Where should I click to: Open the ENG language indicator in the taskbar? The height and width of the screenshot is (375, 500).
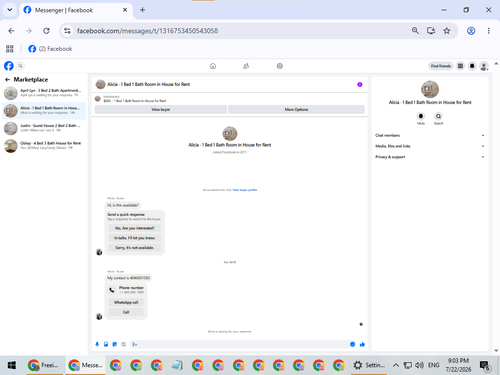click(433, 365)
